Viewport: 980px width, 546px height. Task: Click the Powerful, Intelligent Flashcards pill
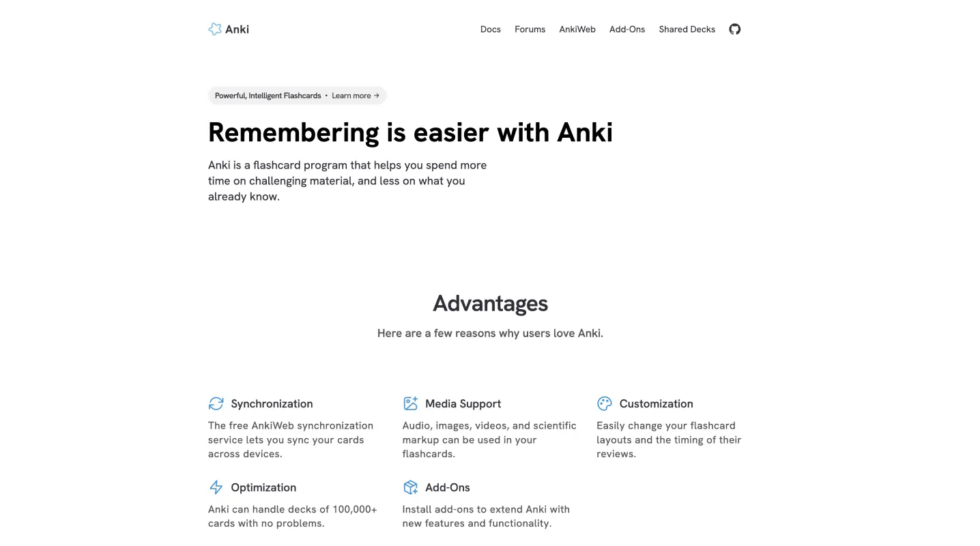click(268, 96)
